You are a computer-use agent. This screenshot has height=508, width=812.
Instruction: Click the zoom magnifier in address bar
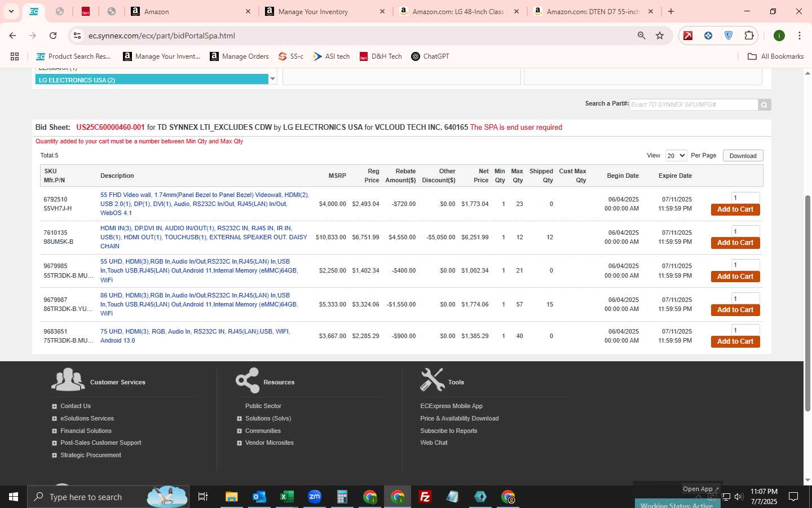pyautogui.click(x=641, y=36)
